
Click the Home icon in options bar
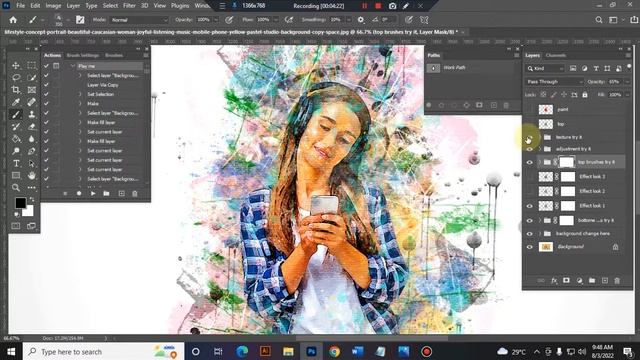[13, 20]
